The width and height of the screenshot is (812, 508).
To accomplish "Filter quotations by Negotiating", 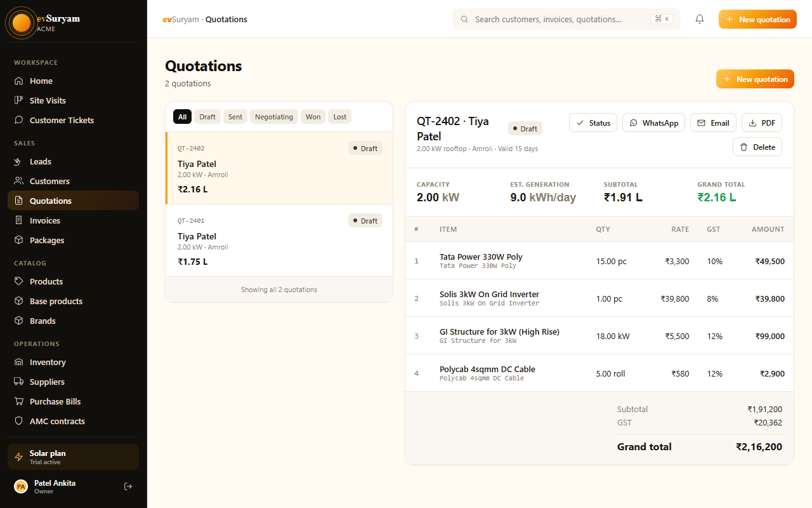I will (274, 117).
